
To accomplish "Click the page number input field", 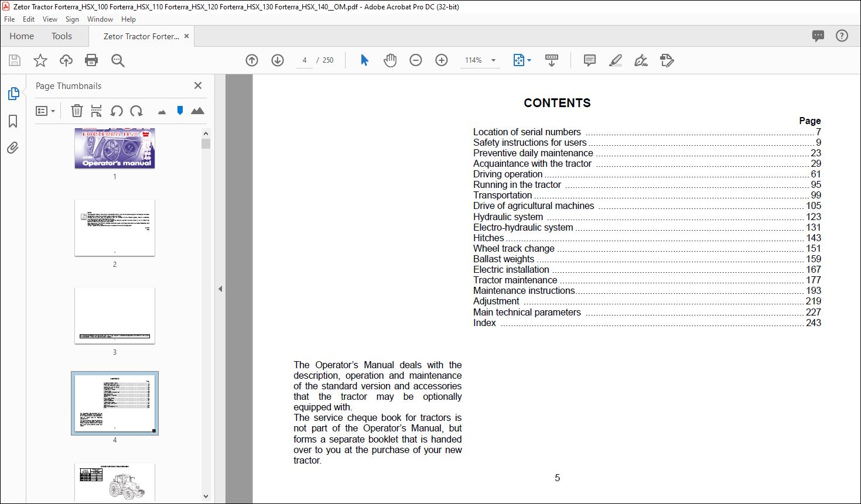I will tap(305, 60).
